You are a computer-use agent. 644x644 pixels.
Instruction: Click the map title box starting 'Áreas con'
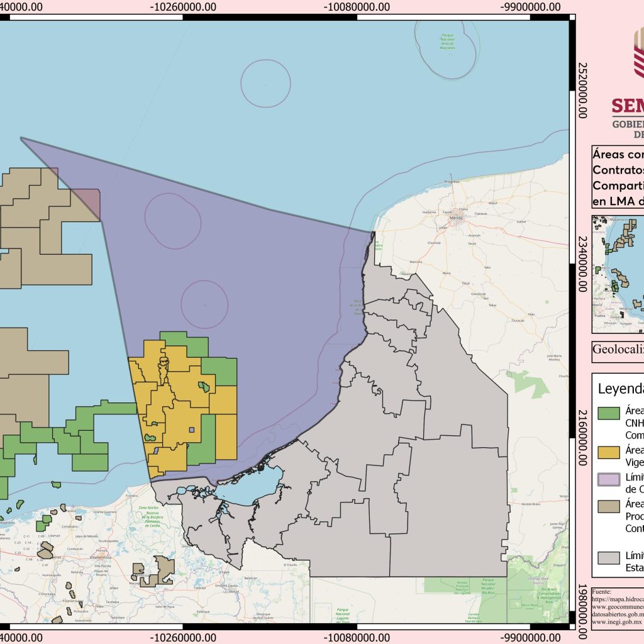point(618,177)
